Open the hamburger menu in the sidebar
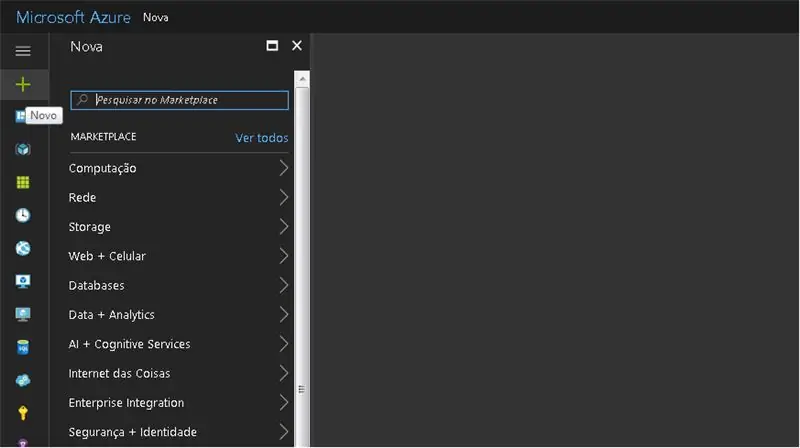The width and height of the screenshot is (800, 448). click(23, 51)
